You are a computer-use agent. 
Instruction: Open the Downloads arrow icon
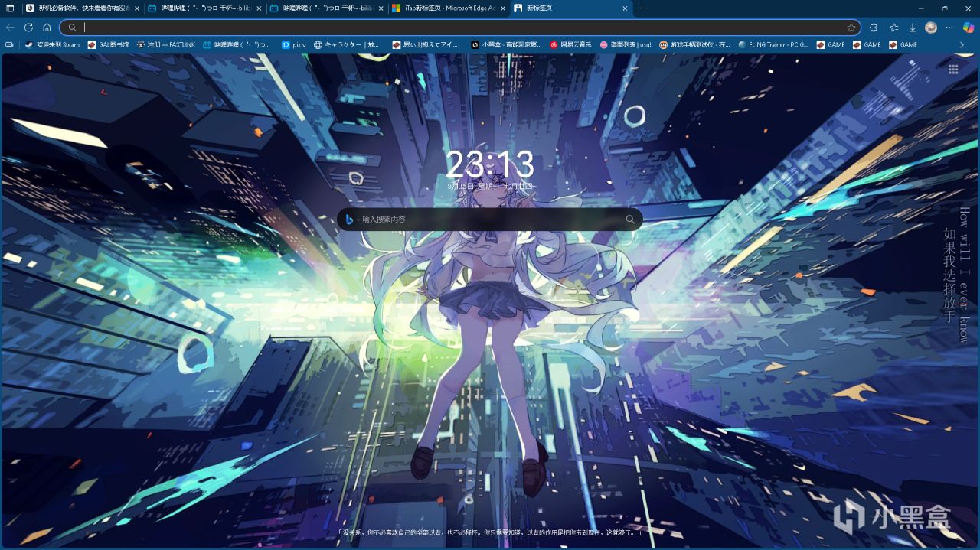click(913, 27)
